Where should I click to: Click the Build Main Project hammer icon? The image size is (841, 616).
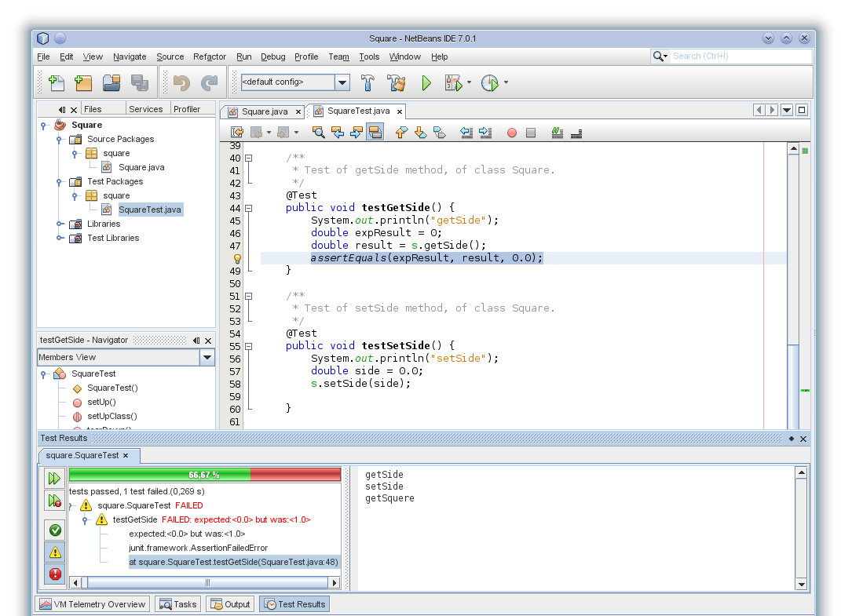click(368, 82)
